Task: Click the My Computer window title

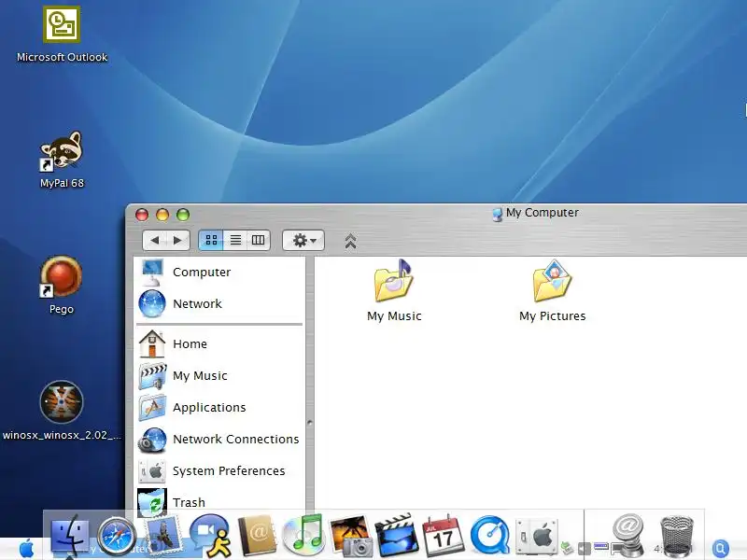Action: (543, 213)
